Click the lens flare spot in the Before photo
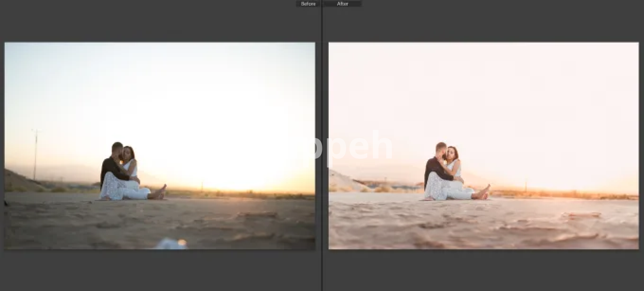 [x=181, y=242]
